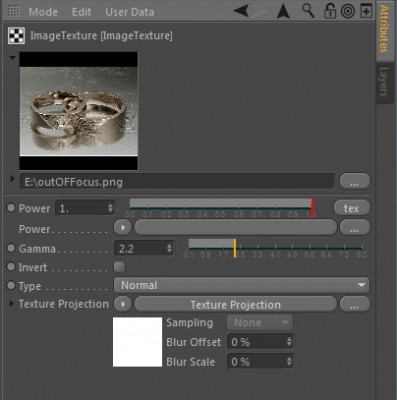
Task: Open new attribute manager plus icon
Action: click(x=366, y=11)
